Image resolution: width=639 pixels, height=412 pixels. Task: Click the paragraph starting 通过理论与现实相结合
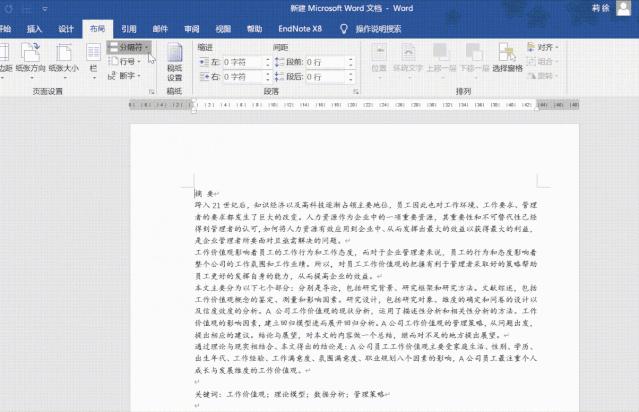coord(366,359)
